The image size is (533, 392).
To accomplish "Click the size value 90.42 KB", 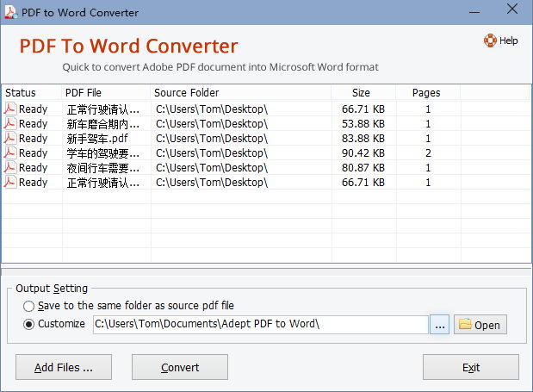I will (x=363, y=153).
